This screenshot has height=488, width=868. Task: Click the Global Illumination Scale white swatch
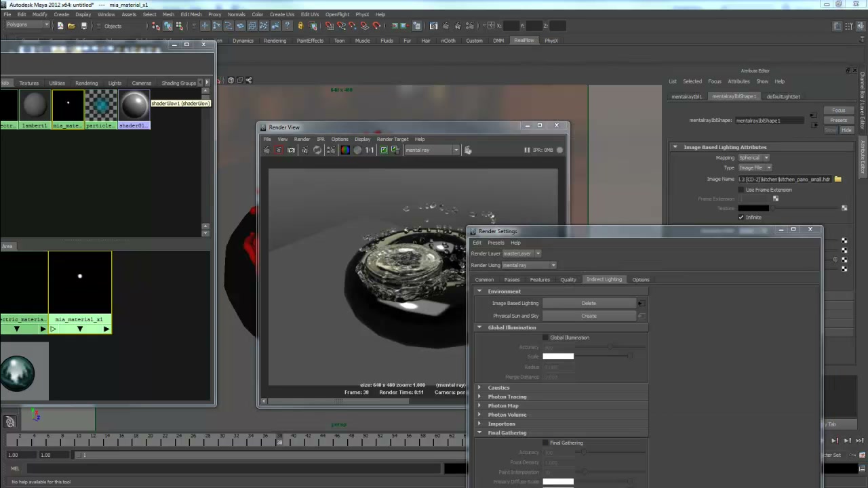558,357
